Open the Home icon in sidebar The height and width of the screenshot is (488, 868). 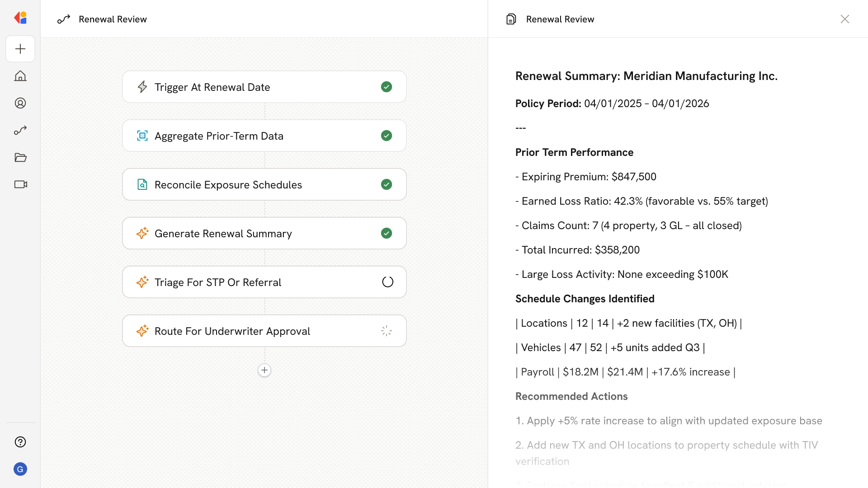[20, 76]
